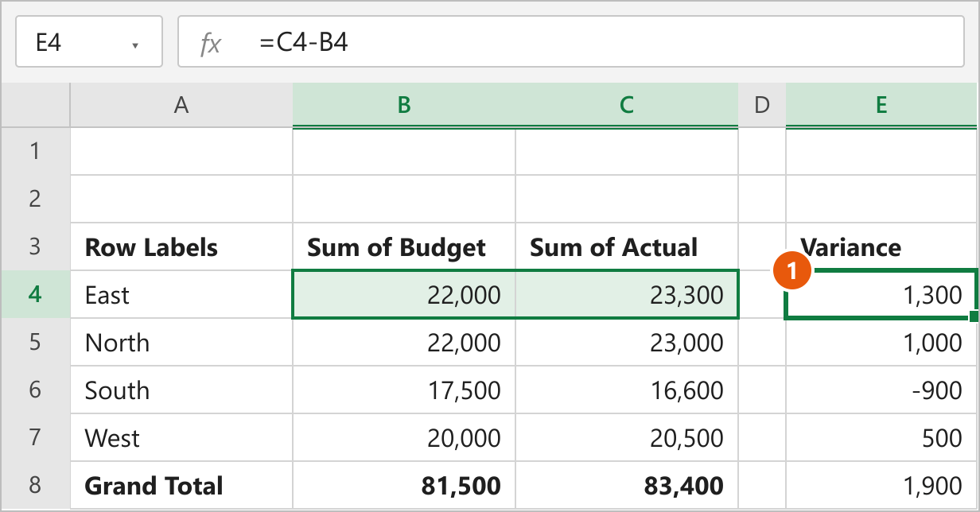The image size is (980, 512).
Task: Click the Row Labels cell
Action: point(181,246)
